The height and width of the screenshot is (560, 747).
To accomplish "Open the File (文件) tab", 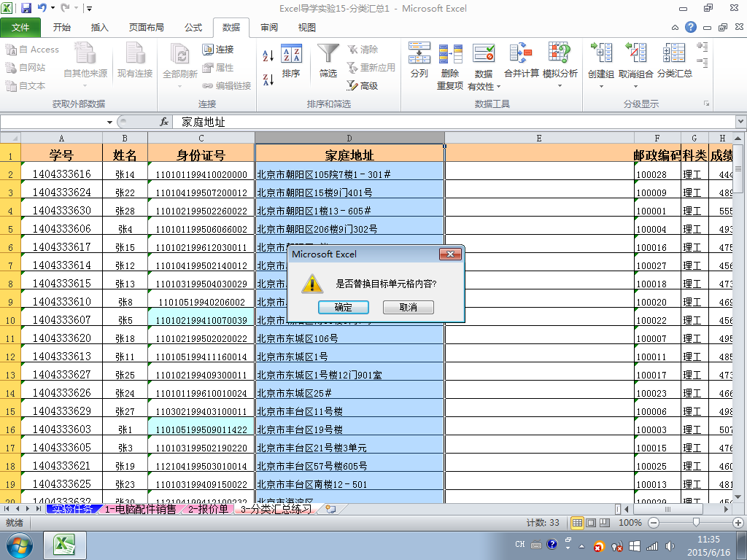I will 20,27.
